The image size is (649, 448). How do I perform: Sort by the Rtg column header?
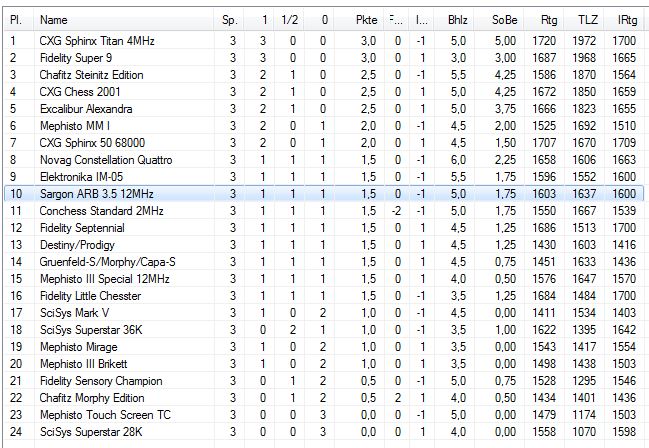coord(549,19)
